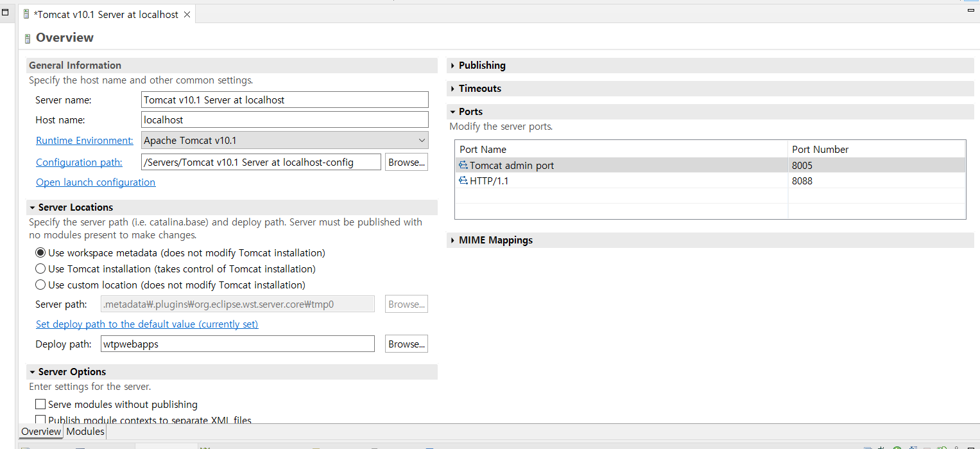
Task: Click into the Server name field
Action: point(285,100)
